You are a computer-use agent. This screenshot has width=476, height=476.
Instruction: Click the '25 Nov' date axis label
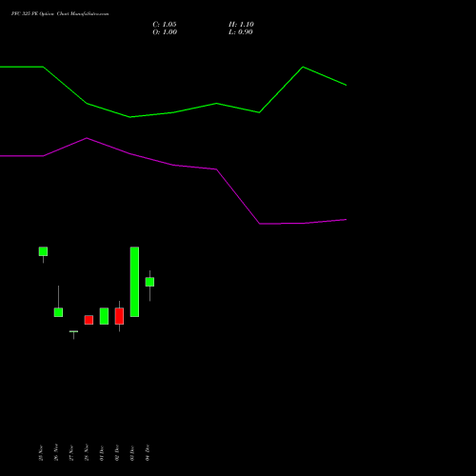click(x=41, y=452)
